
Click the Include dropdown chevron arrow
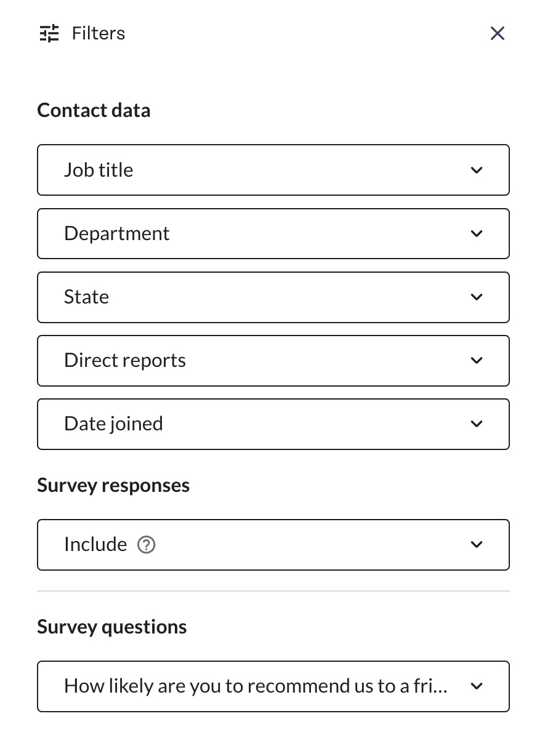coord(477,544)
